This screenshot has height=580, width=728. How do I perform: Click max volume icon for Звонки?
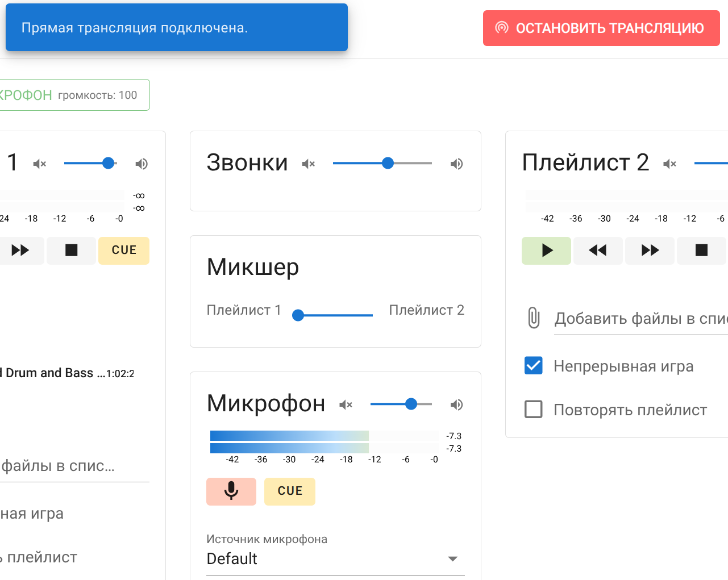click(x=456, y=164)
